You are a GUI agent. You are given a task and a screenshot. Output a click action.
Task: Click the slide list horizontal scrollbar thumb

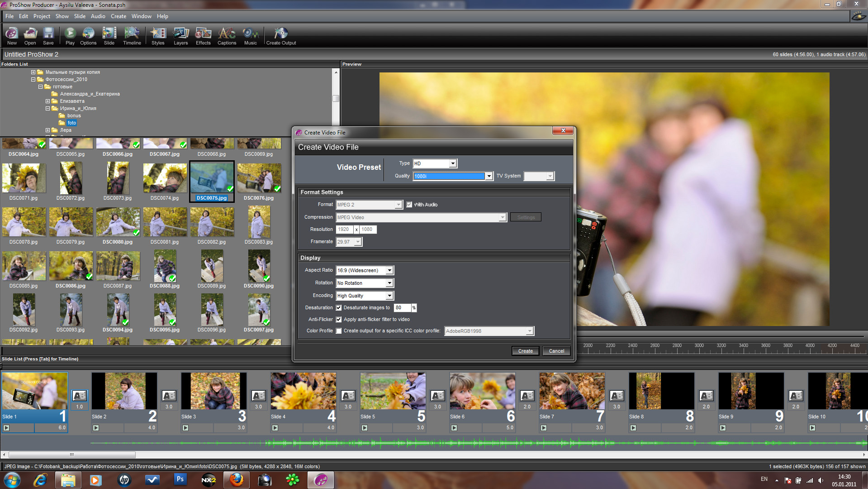point(72,455)
